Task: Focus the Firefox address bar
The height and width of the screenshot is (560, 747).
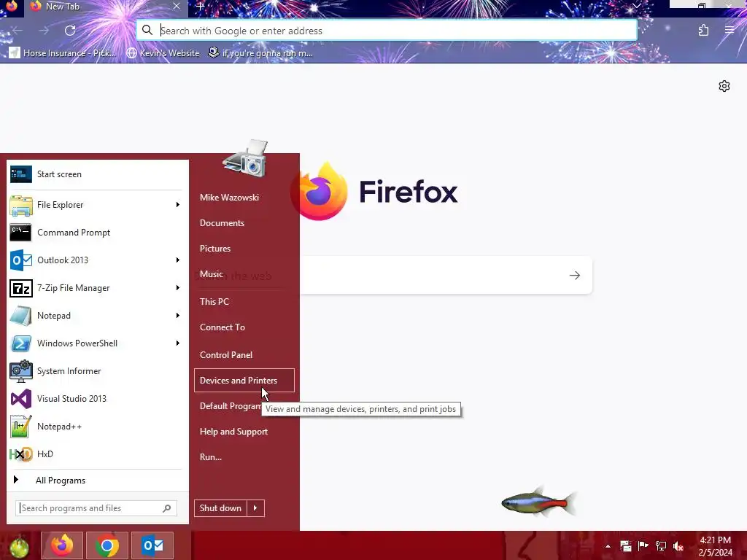Action: click(387, 31)
